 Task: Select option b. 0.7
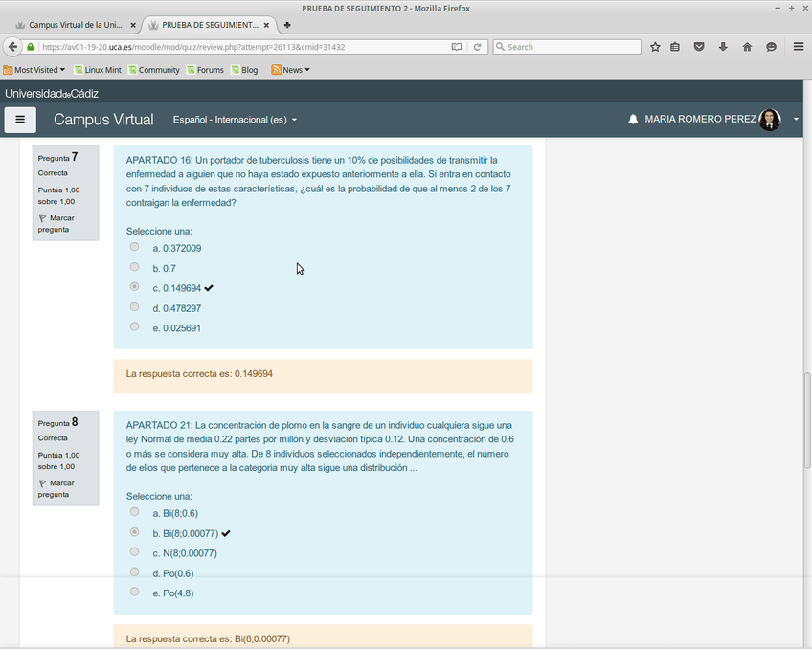(135, 267)
